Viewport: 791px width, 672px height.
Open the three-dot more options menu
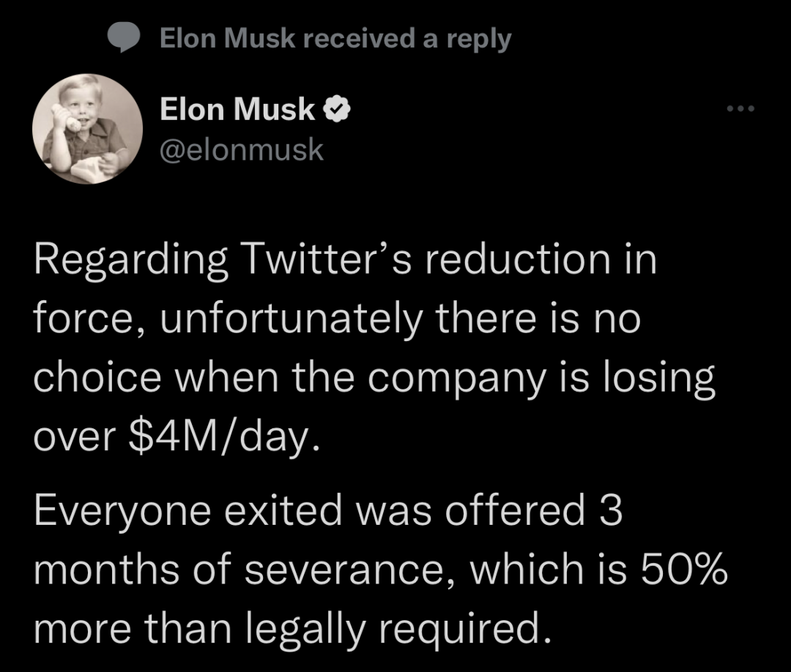(739, 111)
